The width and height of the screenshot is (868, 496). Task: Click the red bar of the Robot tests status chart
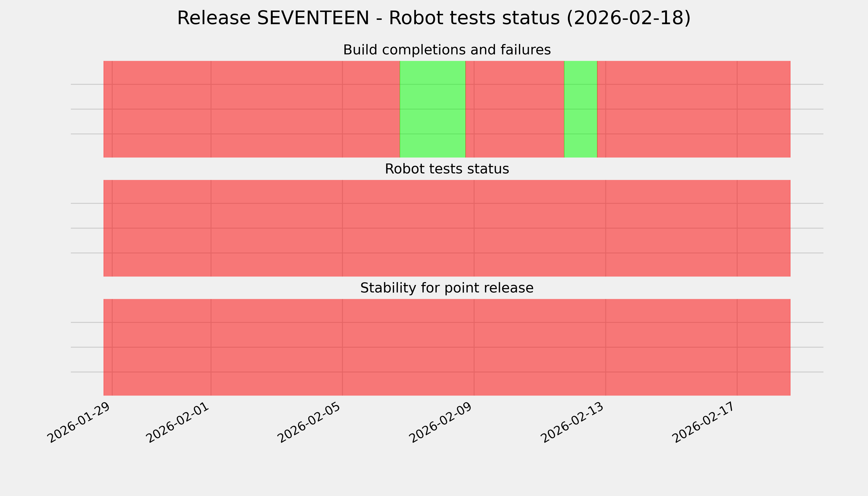[447, 228]
